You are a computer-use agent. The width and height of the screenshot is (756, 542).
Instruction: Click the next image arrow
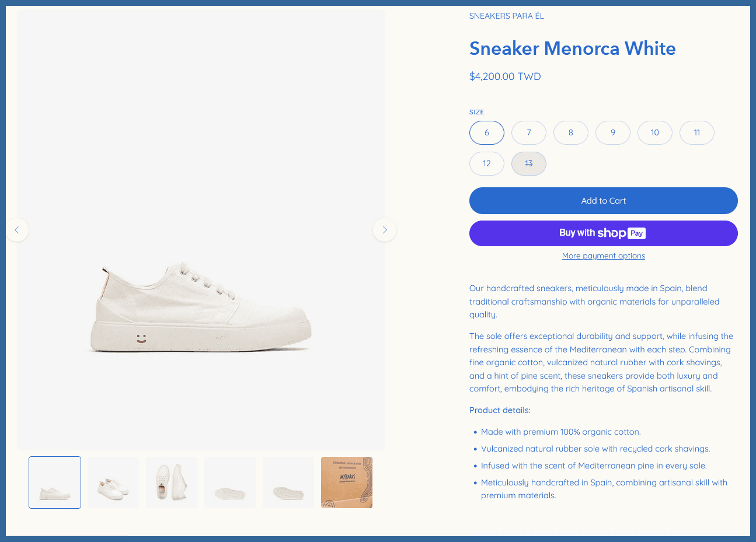click(385, 230)
